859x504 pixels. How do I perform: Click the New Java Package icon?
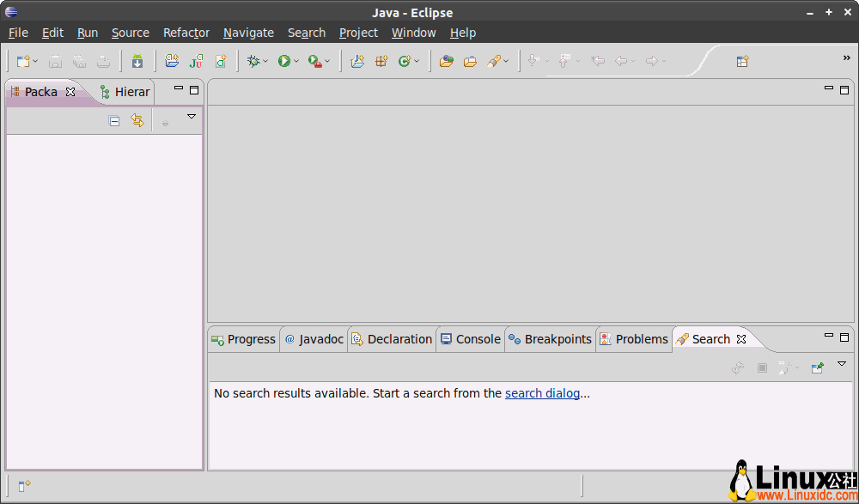pyautogui.click(x=381, y=61)
